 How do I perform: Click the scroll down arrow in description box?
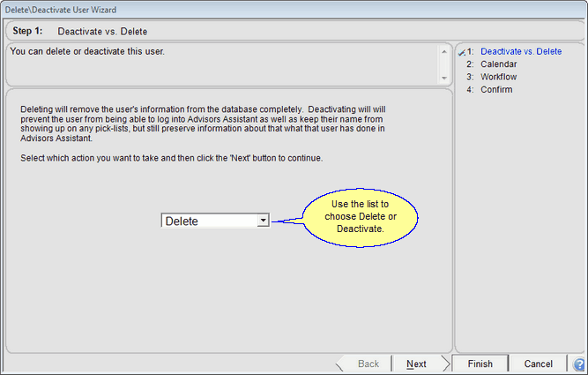pos(444,78)
